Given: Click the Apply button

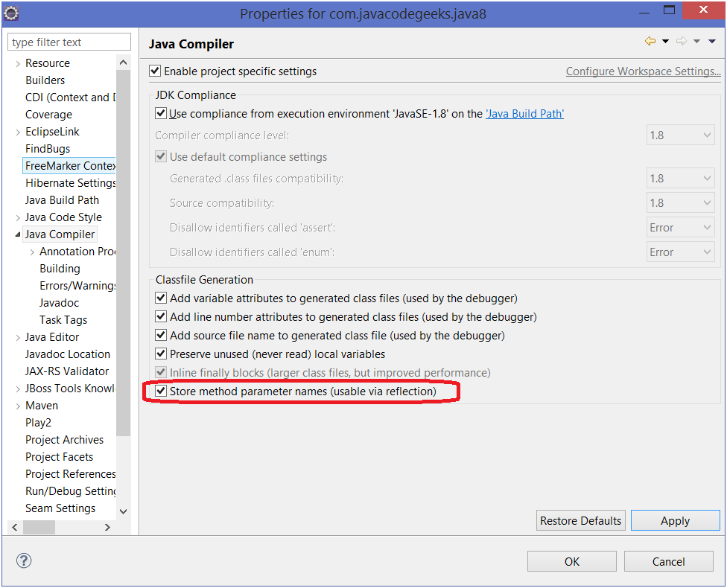Looking at the screenshot, I should pyautogui.click(x=675, y=520).
